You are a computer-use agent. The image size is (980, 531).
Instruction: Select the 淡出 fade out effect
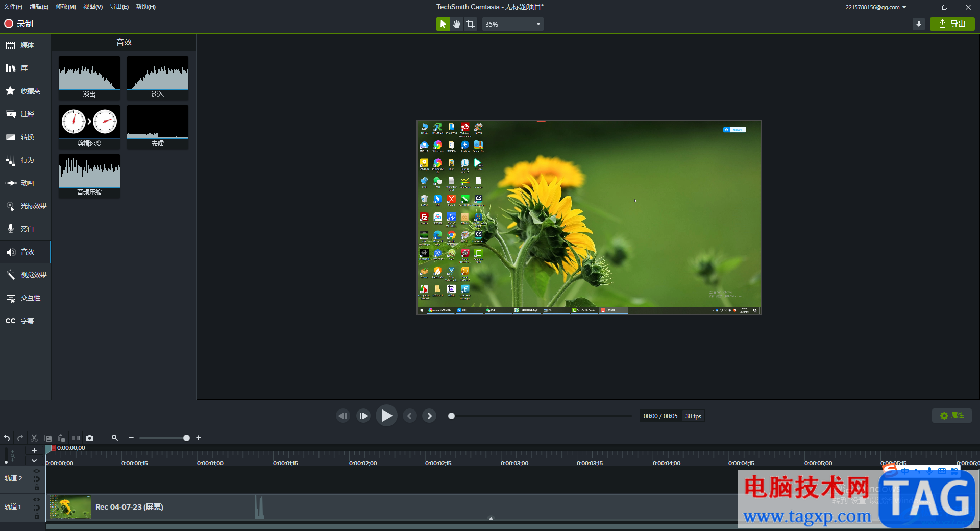tap(89, 78)
